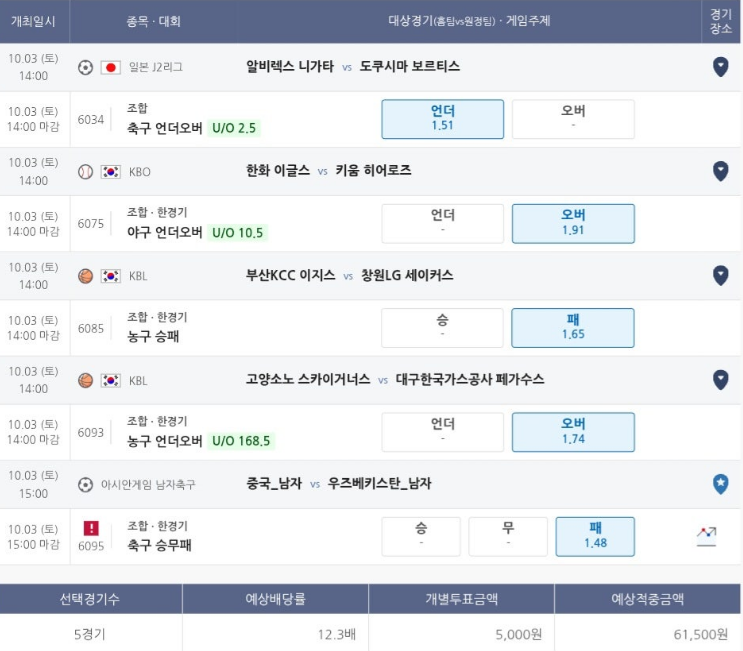The image size is (743, 651).
Task: Click baseball sport icon for KBO
Action: [x=85, y=172]
